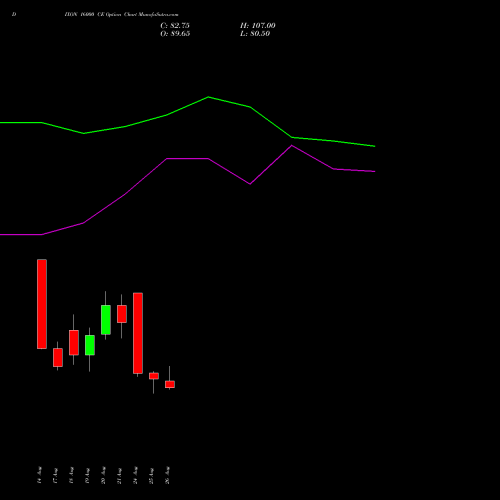
Task: Click the '18 Aug' date axis label
Action: tap(71, 475)
